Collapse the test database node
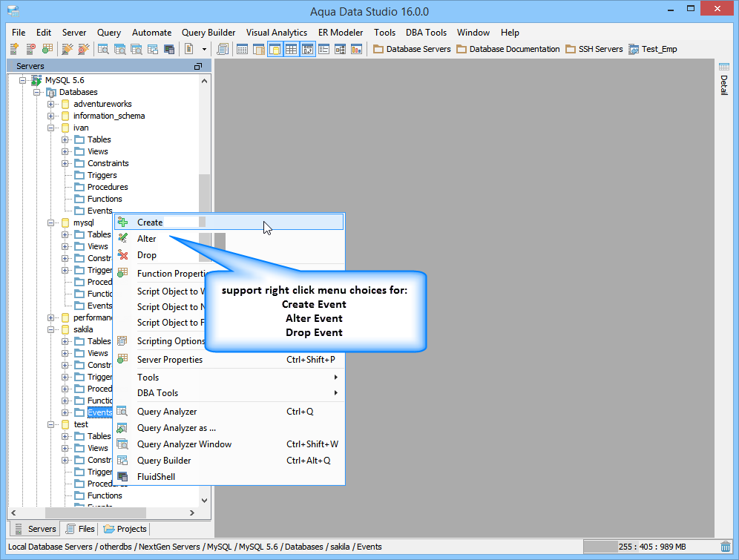The height and width of the screenshot is (560, 739). pos(51,425)
